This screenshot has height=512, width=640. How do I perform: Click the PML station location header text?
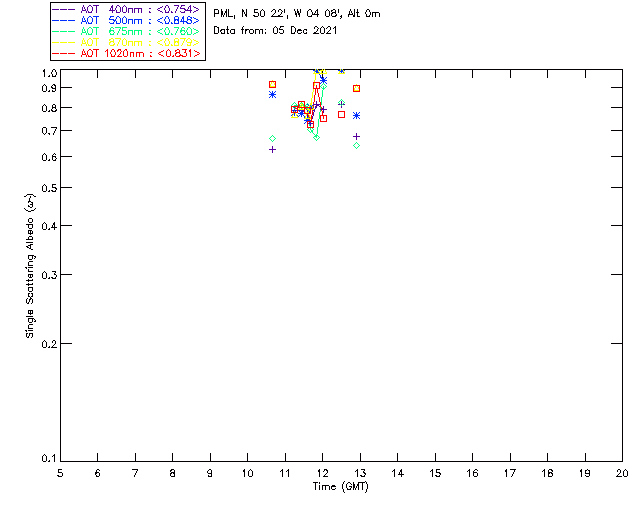(x=297, y=14)
